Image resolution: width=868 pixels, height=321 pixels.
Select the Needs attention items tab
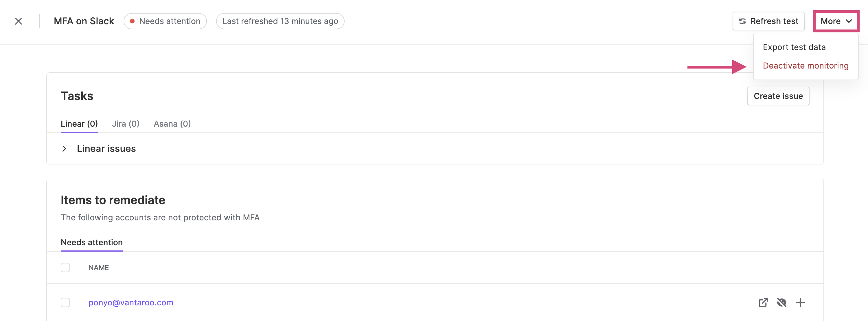click(92, 242)
